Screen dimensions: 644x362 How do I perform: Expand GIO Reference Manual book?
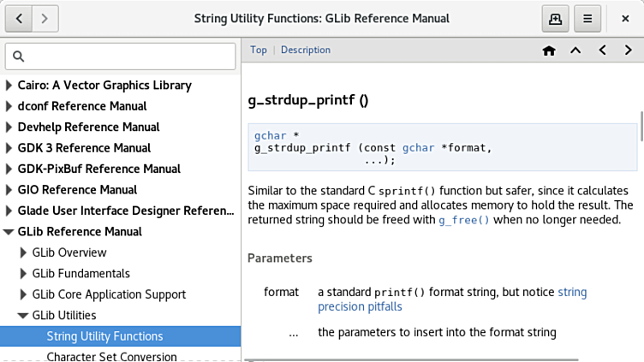coord(9,190)
